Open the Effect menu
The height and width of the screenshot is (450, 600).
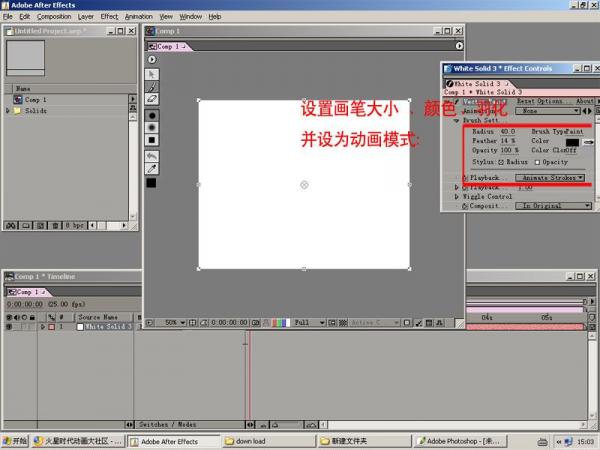click(x=109, y=16)
